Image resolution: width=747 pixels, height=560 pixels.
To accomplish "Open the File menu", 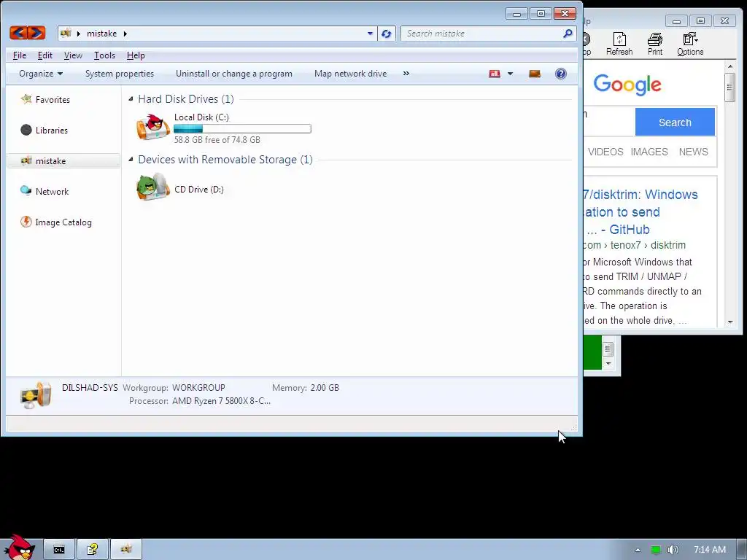I will pyautogui.click(x=20, y=55).
